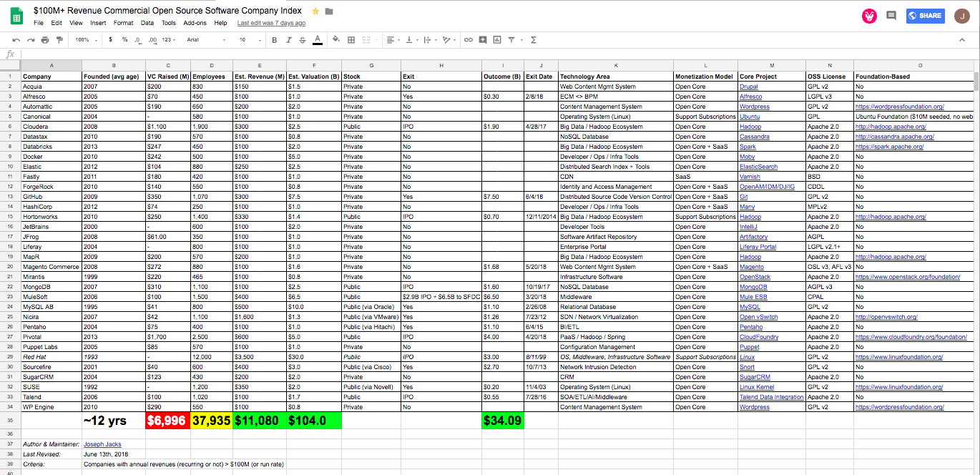This screenshot has height=475, width=980.
Task: Toggle Strikethrough formatting
Action: coord(303,40)
